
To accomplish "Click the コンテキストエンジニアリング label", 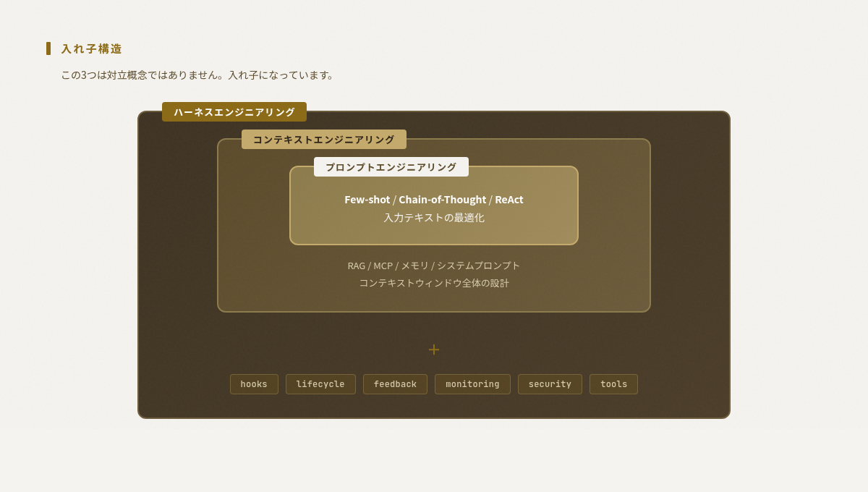I will [324, 140].
